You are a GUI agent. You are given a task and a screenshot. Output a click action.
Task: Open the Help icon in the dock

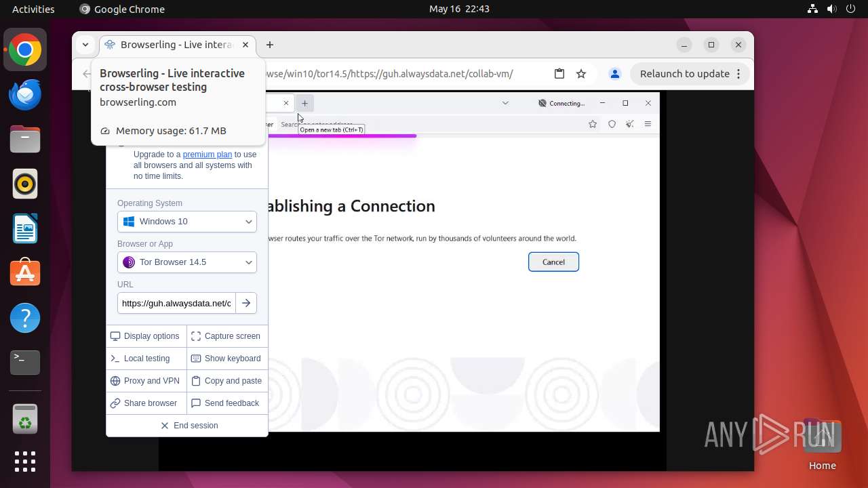(25, 318)
